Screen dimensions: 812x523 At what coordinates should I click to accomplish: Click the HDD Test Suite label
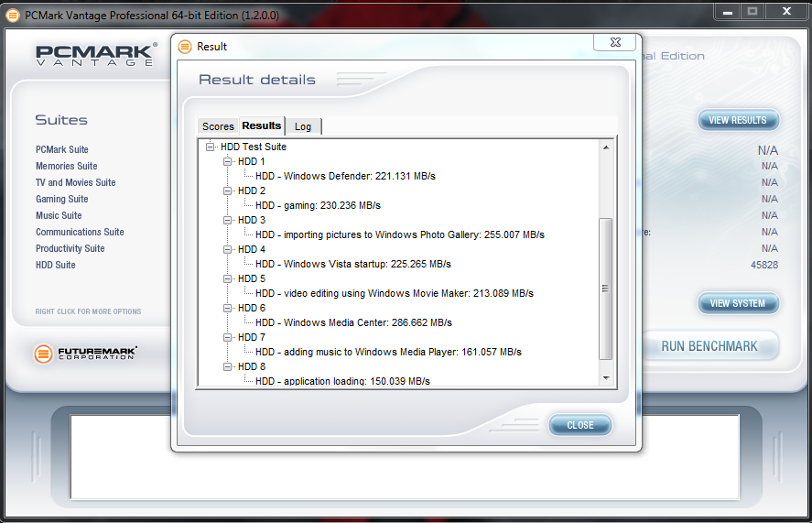[x=254, y=147]
